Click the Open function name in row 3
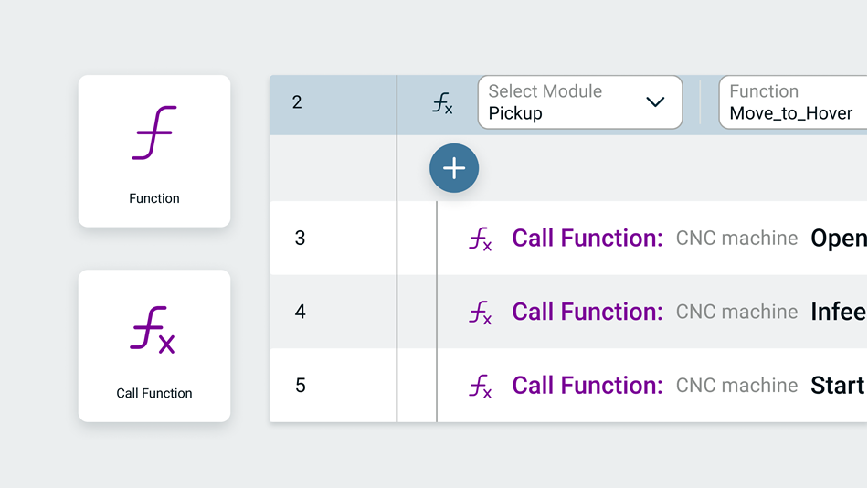The height and width of the screenshot is (488, 868). (839, 239)
